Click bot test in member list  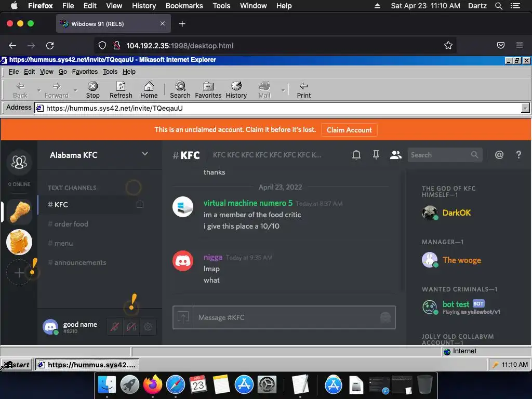(456, 304)
